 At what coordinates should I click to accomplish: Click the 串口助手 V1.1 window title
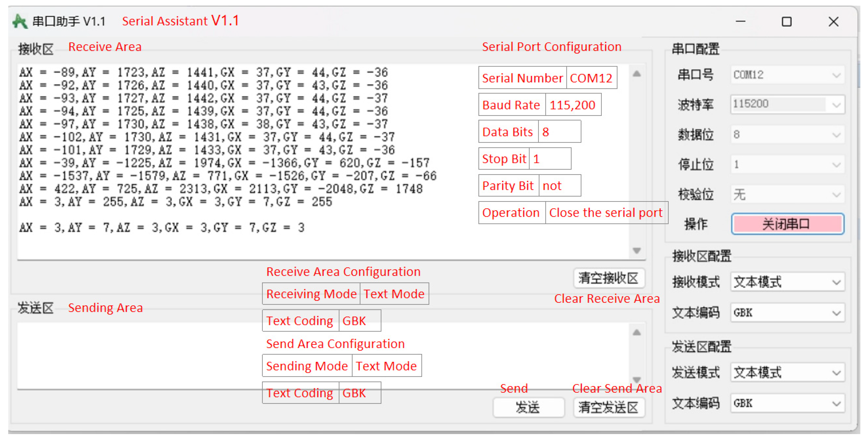pos(69,22)
